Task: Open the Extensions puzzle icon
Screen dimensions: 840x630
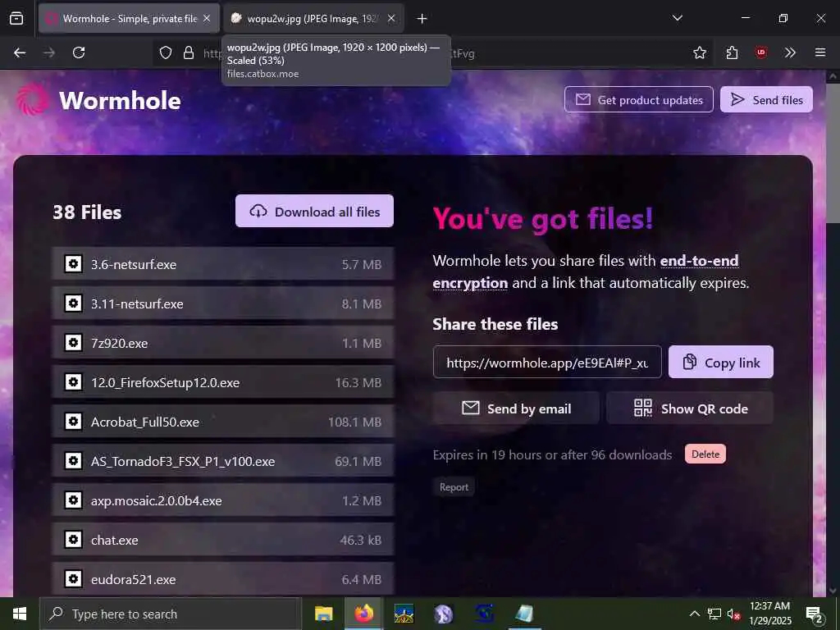Action: [732, 52]
